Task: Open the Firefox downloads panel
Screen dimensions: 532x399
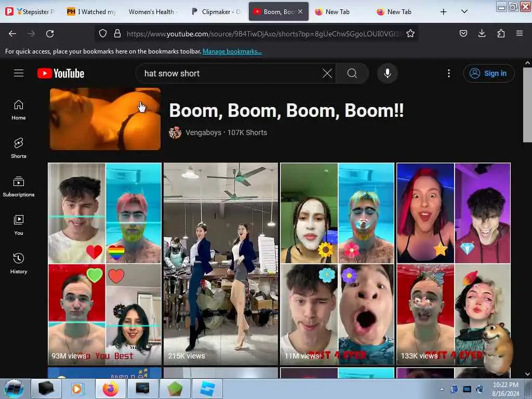Action: click(x=482, y=33)
